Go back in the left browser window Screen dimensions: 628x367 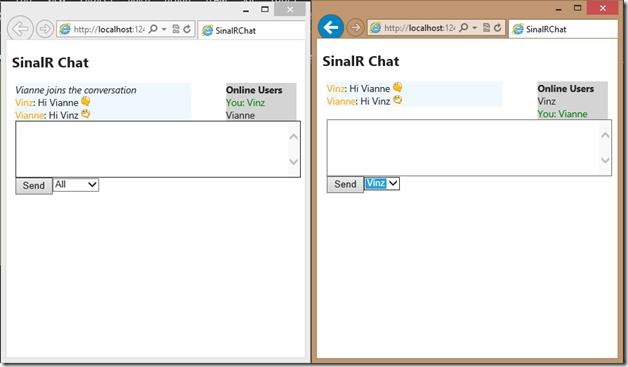(x=20, y=28)
